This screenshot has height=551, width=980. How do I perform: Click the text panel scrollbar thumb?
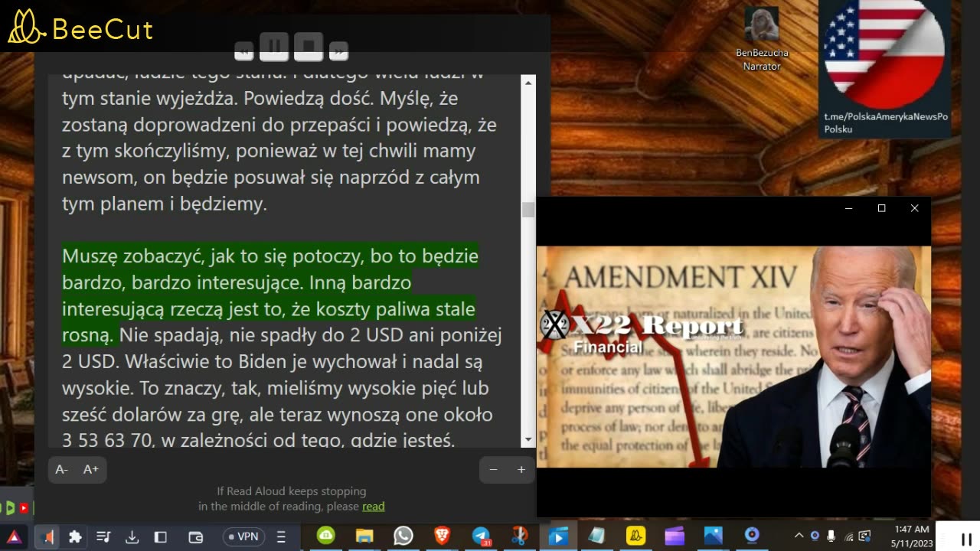(528, 210)
